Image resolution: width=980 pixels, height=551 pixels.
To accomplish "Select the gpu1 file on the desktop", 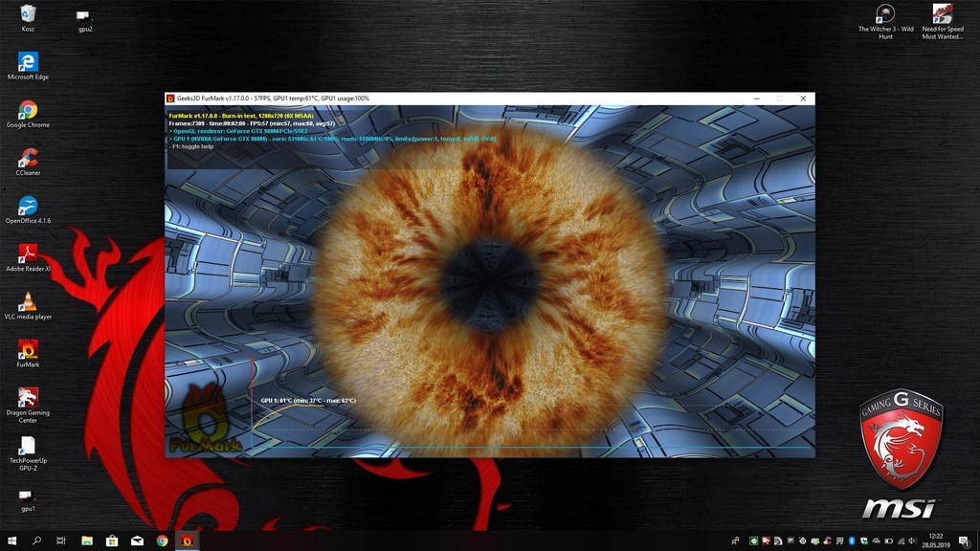I will click(x=28, y=500).
